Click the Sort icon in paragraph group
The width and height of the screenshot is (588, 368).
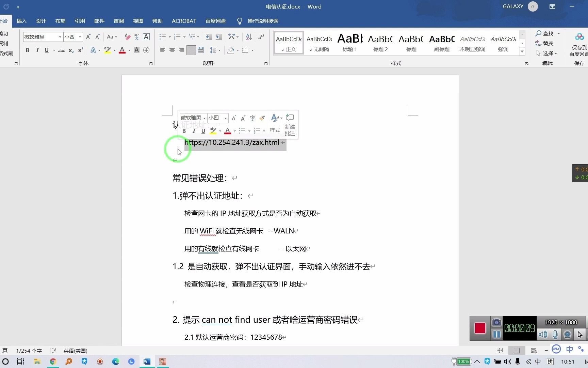(x=249, y=37)
